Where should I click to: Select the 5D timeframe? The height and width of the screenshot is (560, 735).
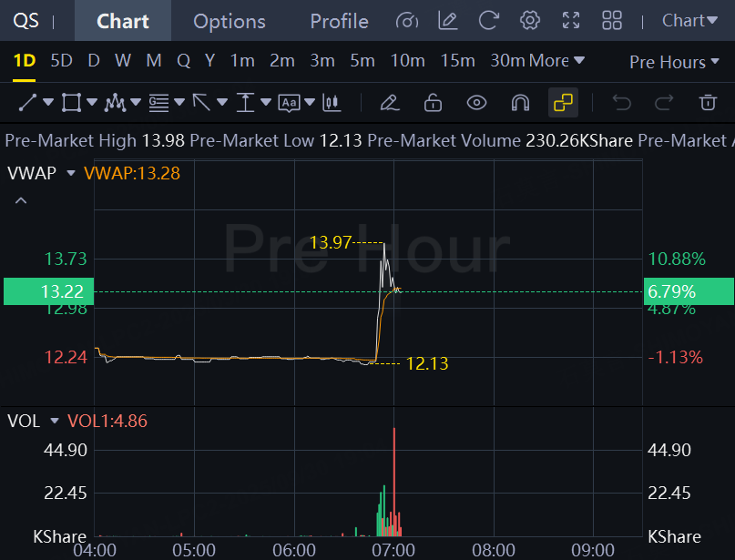(61, 61)
